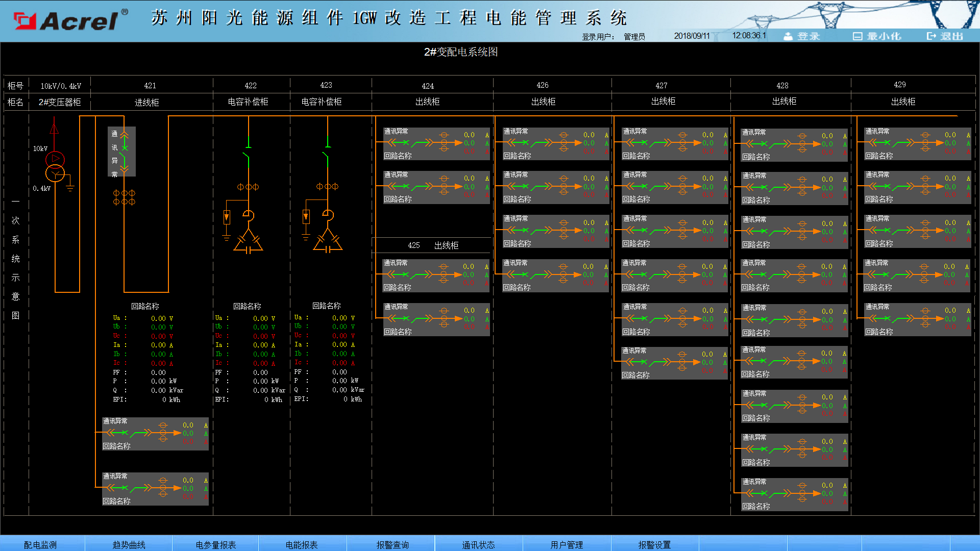980x551 pixels.
Task: Open 电参量报表 tab
Action: click(215, 544)
